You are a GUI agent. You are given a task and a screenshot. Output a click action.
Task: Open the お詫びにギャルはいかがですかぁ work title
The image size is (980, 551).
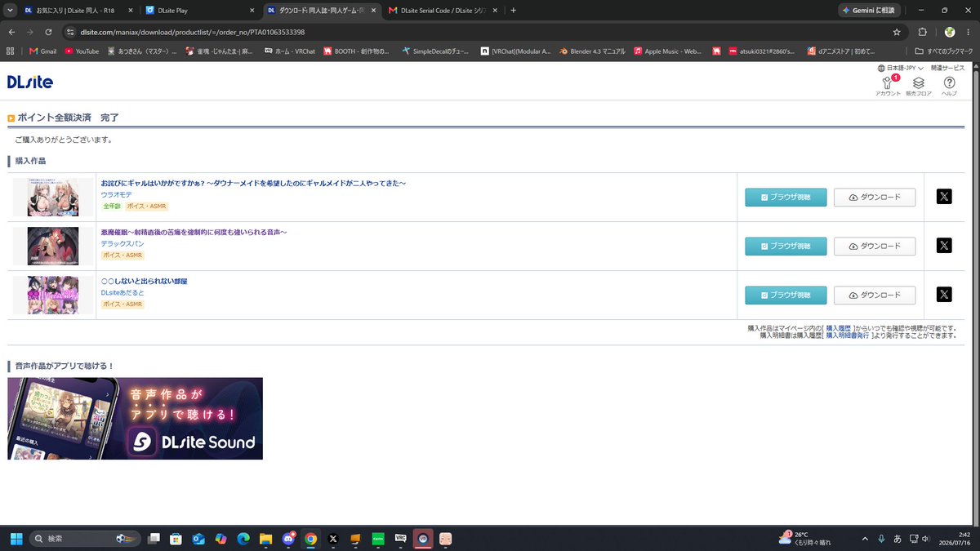[253, 183]
